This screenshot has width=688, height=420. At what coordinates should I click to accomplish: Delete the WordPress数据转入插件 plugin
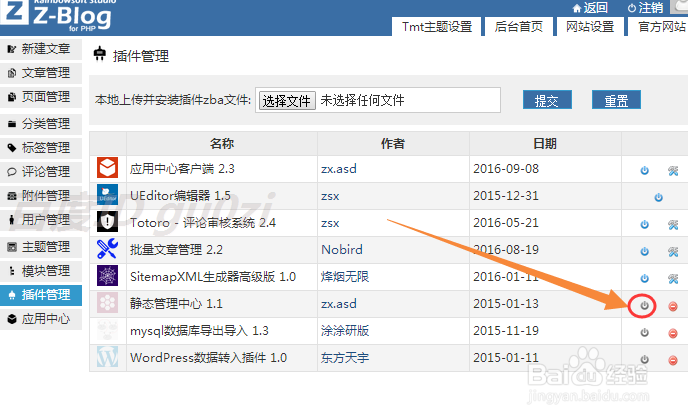point(673,360)
